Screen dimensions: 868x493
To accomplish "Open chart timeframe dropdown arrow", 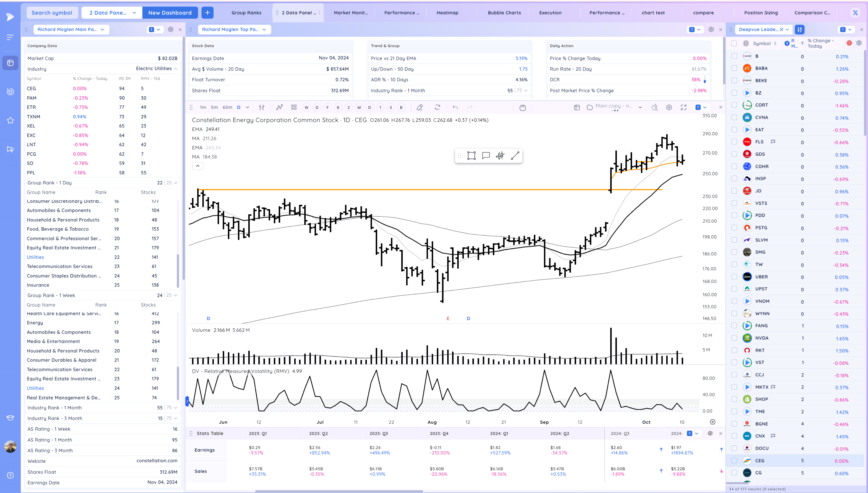I will point(247,107).
